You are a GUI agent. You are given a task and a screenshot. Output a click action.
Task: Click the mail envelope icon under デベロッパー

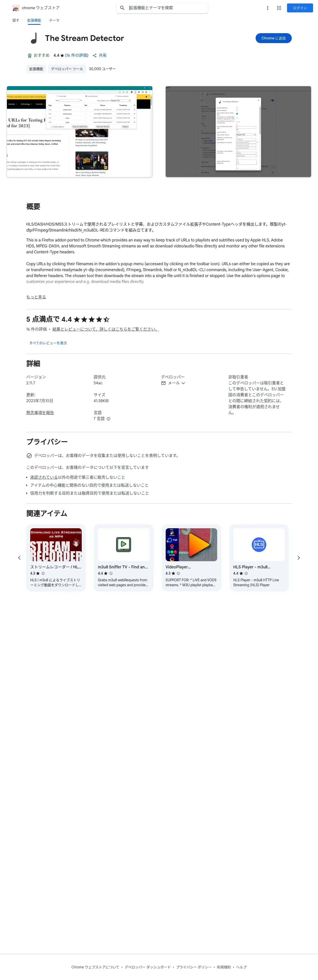click(163, 383)
